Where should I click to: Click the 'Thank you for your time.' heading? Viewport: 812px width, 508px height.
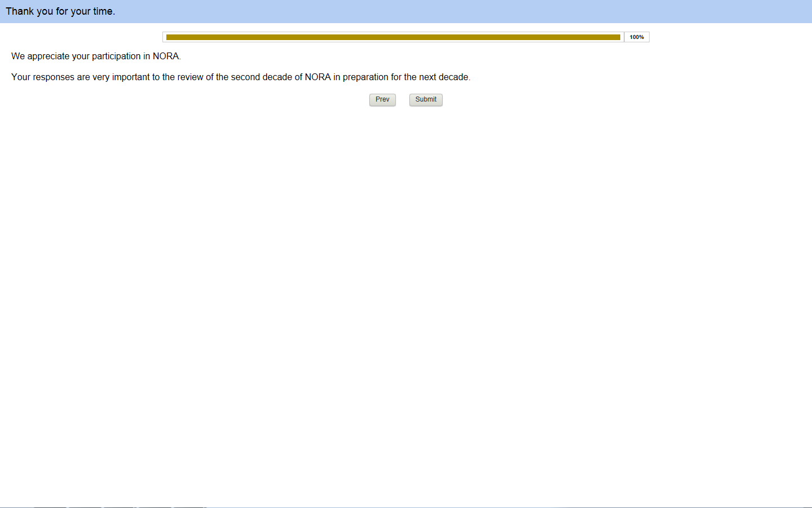[x=60, y=11]
